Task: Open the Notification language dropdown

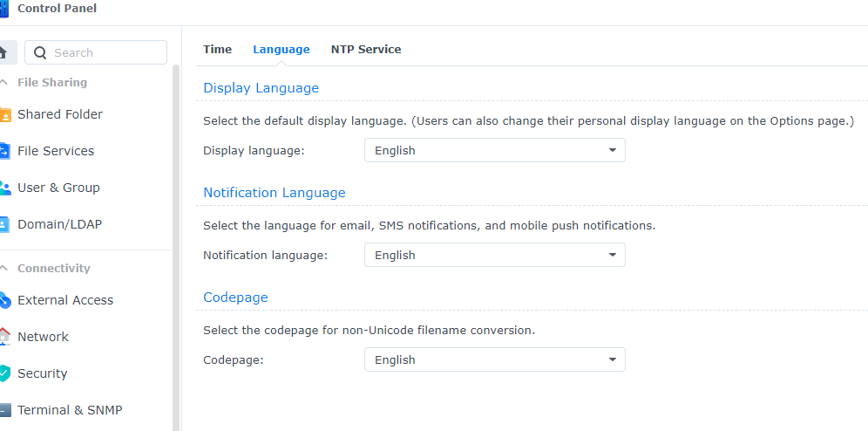Action: click(494, 255)
